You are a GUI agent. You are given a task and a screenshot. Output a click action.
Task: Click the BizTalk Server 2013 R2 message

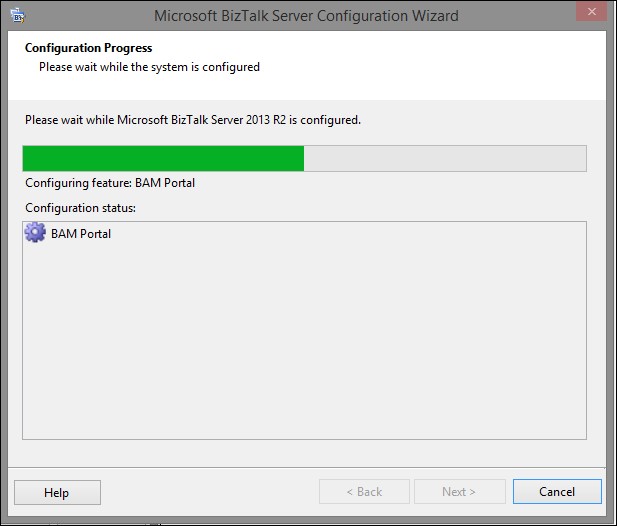click(193, 120)
